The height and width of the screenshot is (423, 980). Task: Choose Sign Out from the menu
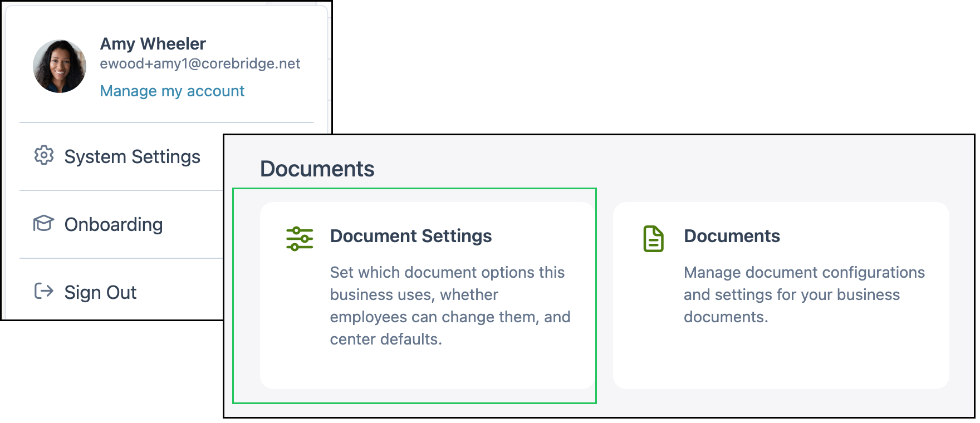(x=100, y=293)
